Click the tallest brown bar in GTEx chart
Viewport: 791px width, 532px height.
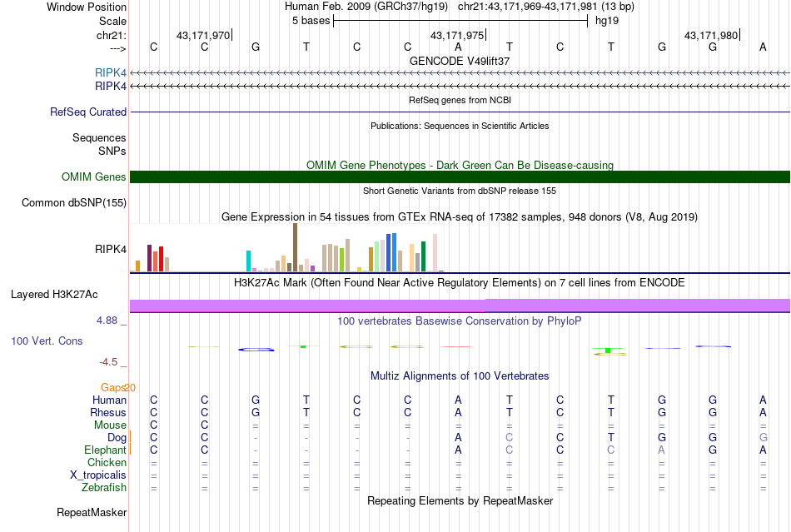[295, 247]
